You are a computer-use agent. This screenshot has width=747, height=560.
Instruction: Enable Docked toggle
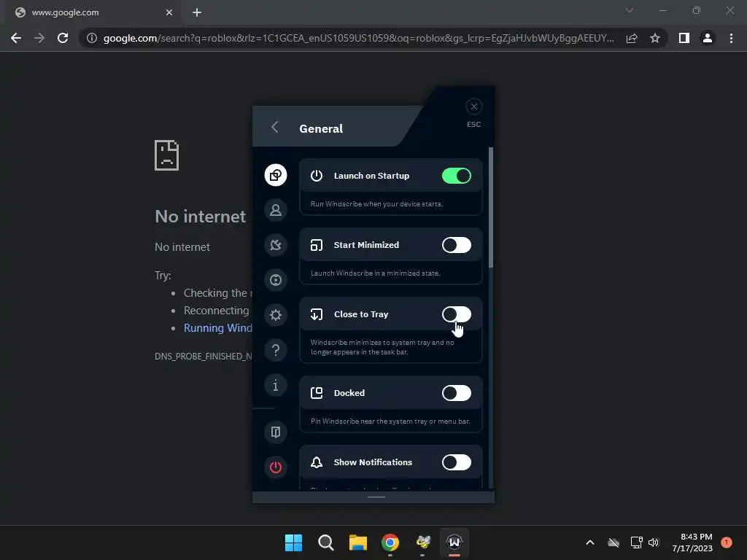click(x=457, y=393)
